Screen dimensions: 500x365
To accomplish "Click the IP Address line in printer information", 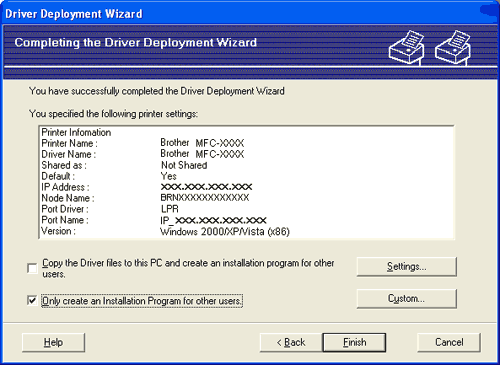I will click(147, 187).
